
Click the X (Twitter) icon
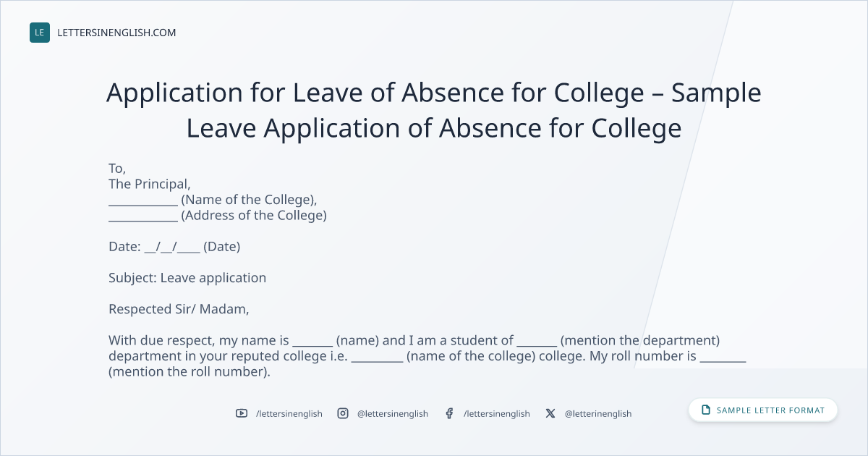point(550,413)
